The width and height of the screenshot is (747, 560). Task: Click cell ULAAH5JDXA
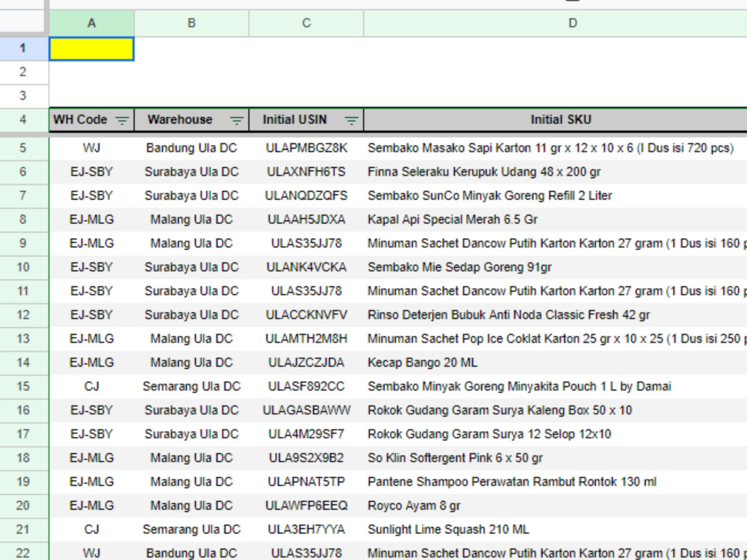306,220
